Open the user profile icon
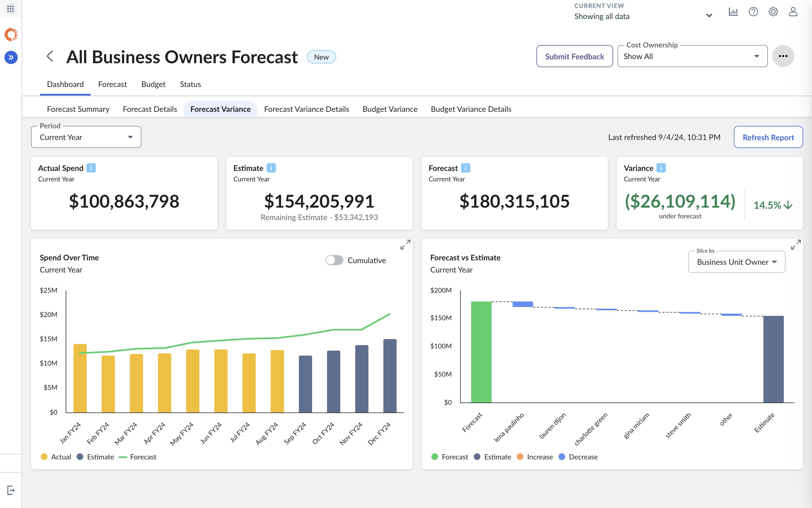 click(x=793, y=12)
